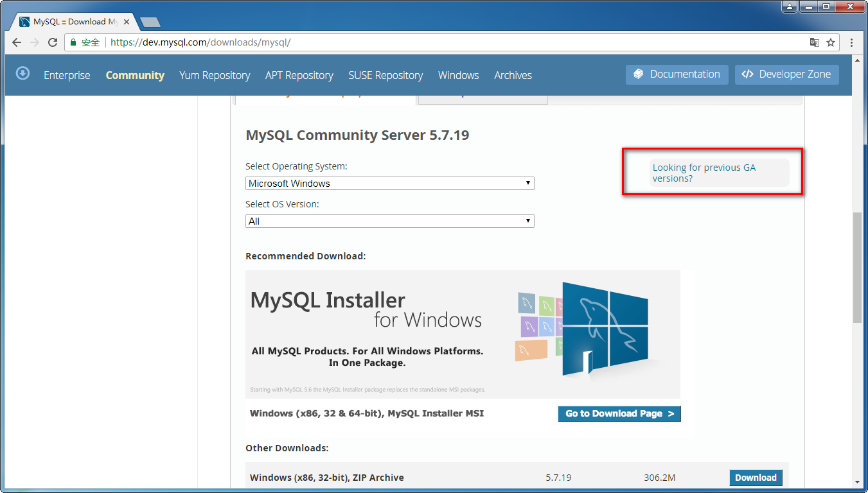Expand the Select Operating System dropdown
This screenshot has height=493, width=868.
pos(390,184)
